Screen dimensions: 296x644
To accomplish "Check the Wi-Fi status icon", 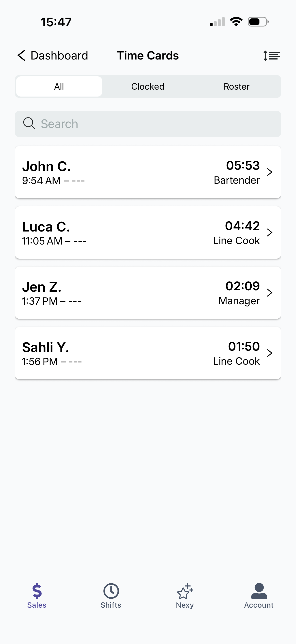I will (236, 22).
